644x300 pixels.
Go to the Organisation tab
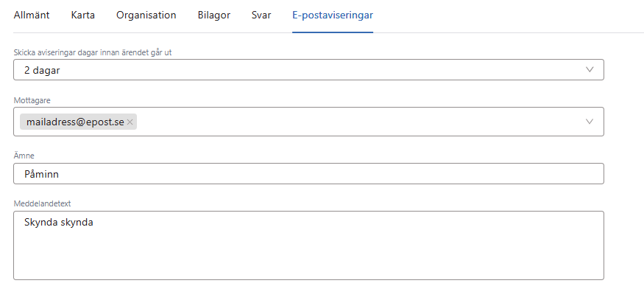coord(146,15)
